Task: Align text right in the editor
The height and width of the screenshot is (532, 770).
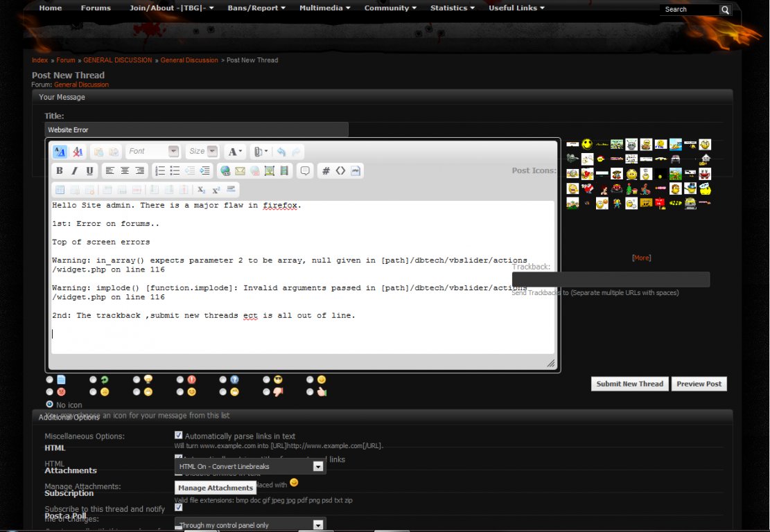Action: [140, 171]
